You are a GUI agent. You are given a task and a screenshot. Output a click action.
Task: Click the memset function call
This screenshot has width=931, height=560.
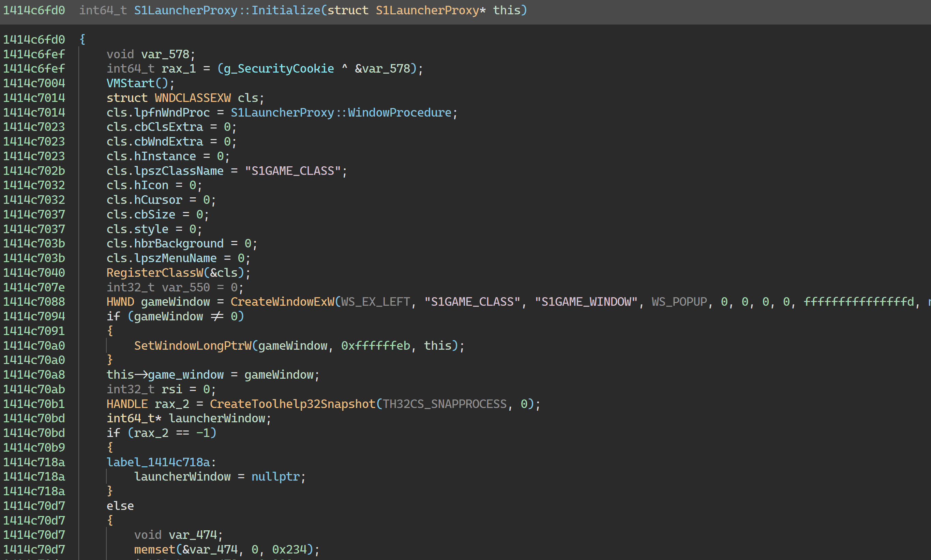[155, 549]
